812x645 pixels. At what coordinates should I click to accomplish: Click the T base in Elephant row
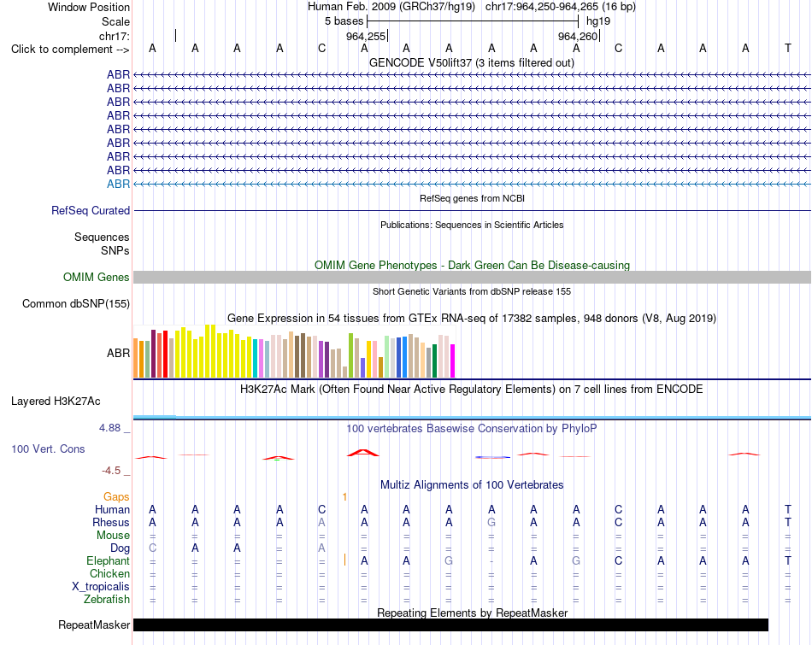coord(788,561)
